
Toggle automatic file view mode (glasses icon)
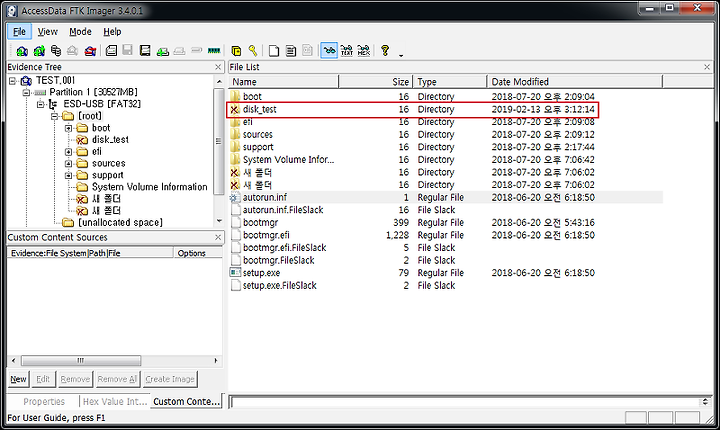(x=329, y=51)
